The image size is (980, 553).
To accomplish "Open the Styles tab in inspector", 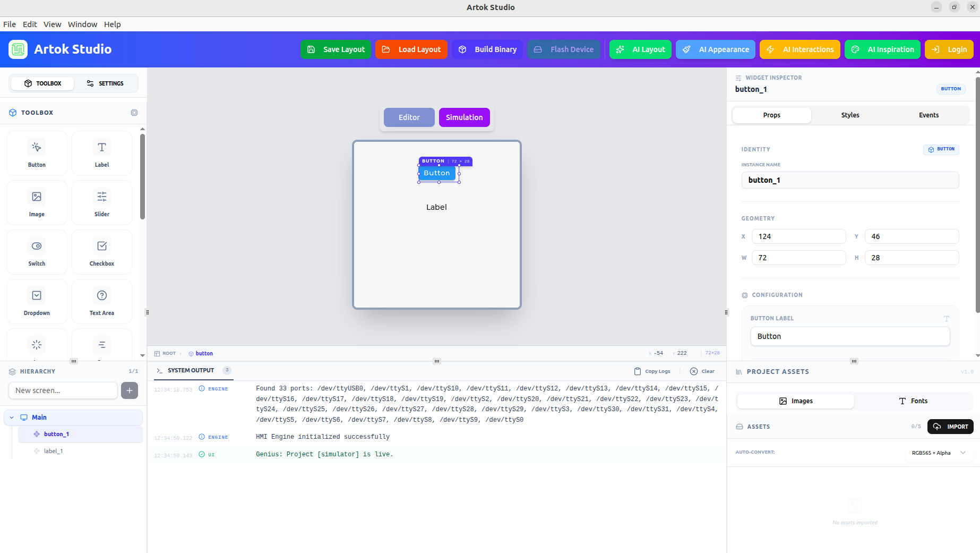I will pyautogui.click(x=850, y=115).
